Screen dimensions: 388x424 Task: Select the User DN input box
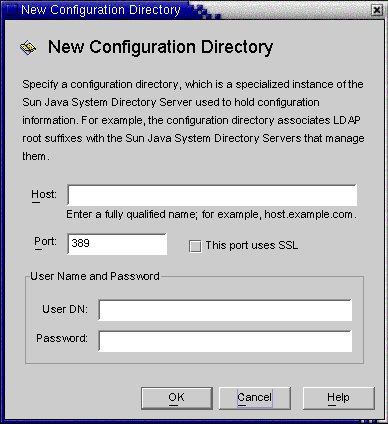pos(225,310)
